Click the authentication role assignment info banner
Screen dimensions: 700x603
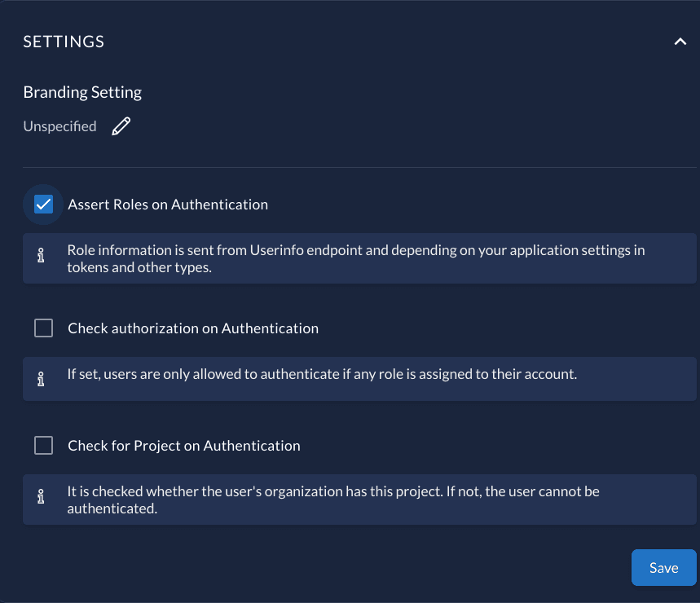point(359,378)
